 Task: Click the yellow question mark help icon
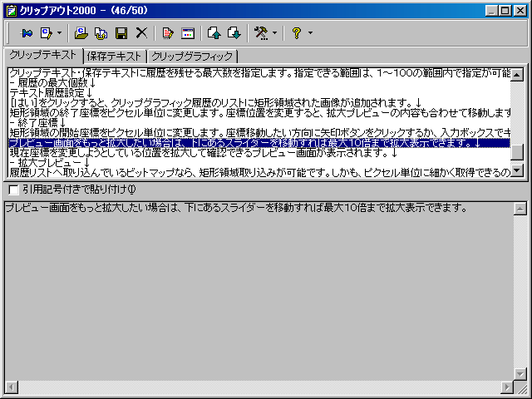(x=297, y=33)
